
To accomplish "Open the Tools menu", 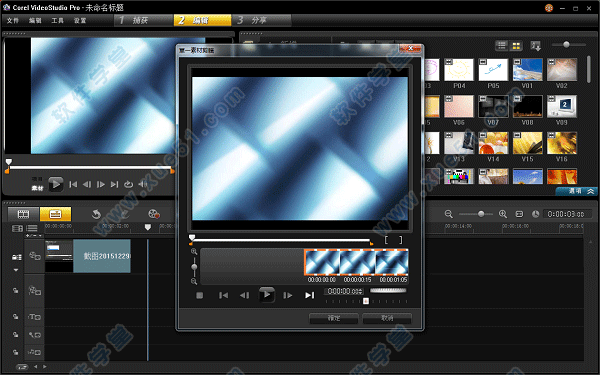I will (x=57, y=21).
